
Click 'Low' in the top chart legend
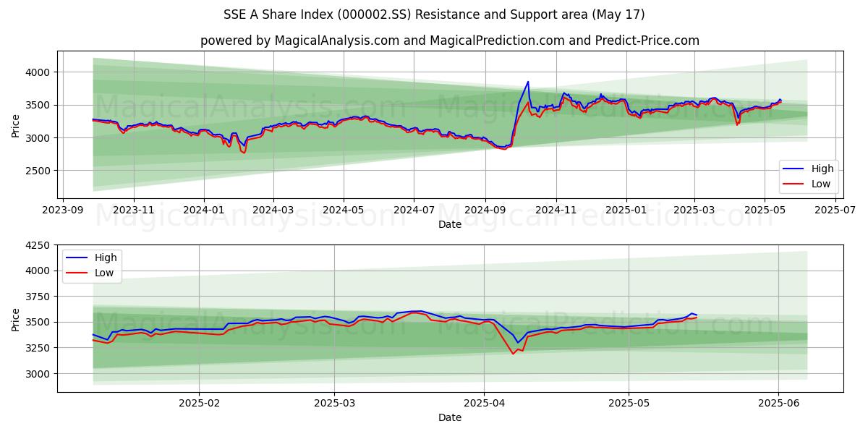[x=821, y=184]
